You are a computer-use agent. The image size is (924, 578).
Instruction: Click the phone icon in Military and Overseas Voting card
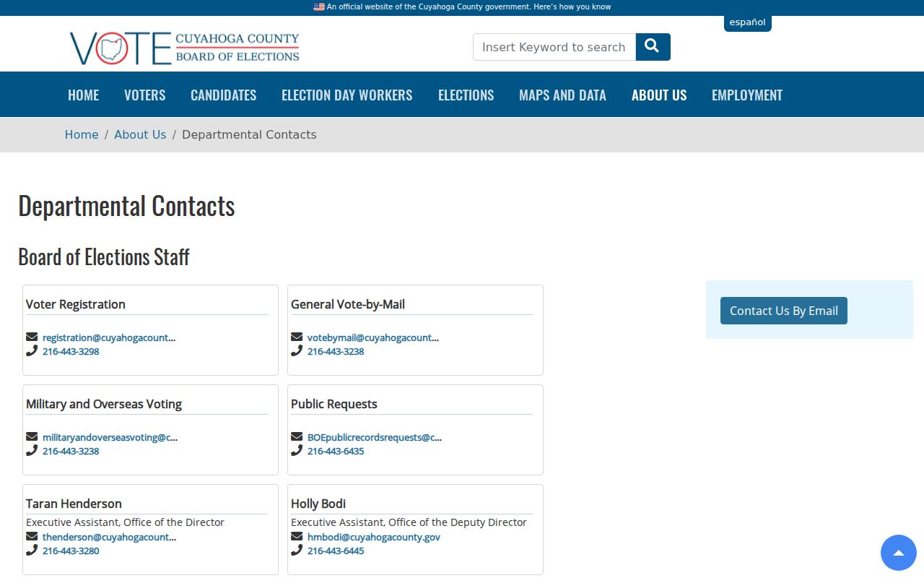tap(32, 451)
